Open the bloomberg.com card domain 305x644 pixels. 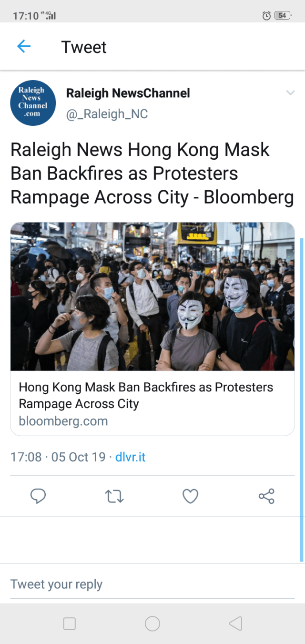coord(63,421)
